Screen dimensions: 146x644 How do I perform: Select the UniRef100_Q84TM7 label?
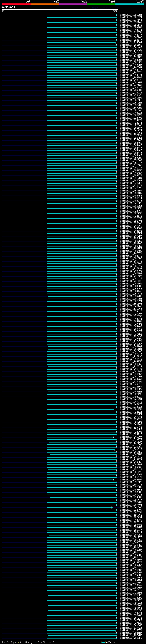point(131,633)
